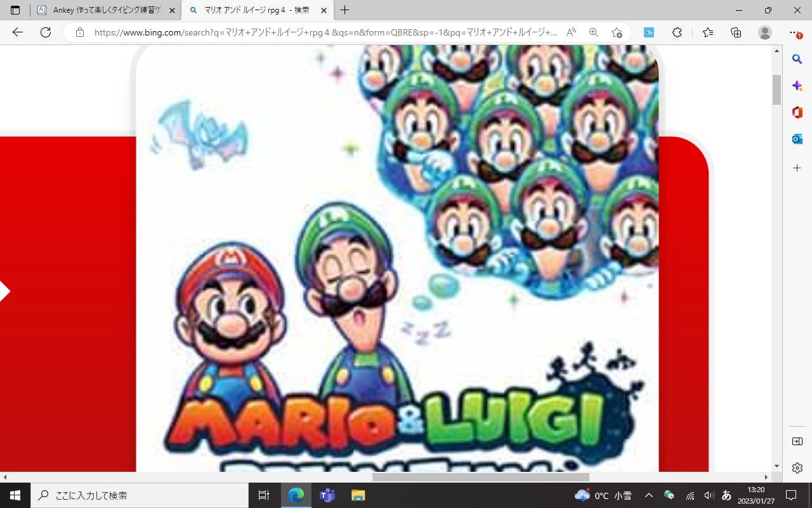The width and height of the screenshot is (812, 508).
Task: Open the Edge sidebar Search icon
Action: tap(797, 59)
